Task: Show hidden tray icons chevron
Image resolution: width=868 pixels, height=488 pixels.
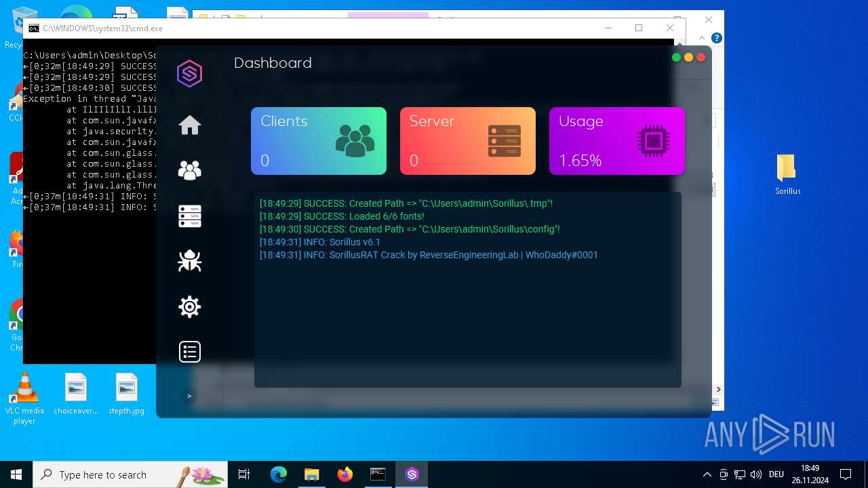Action: [x=707, y=474]
